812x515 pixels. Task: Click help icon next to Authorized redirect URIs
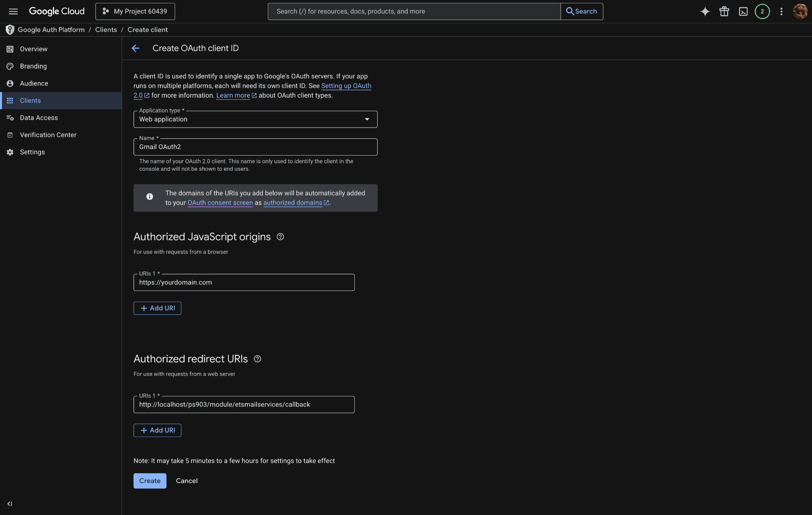coord(257,359)
